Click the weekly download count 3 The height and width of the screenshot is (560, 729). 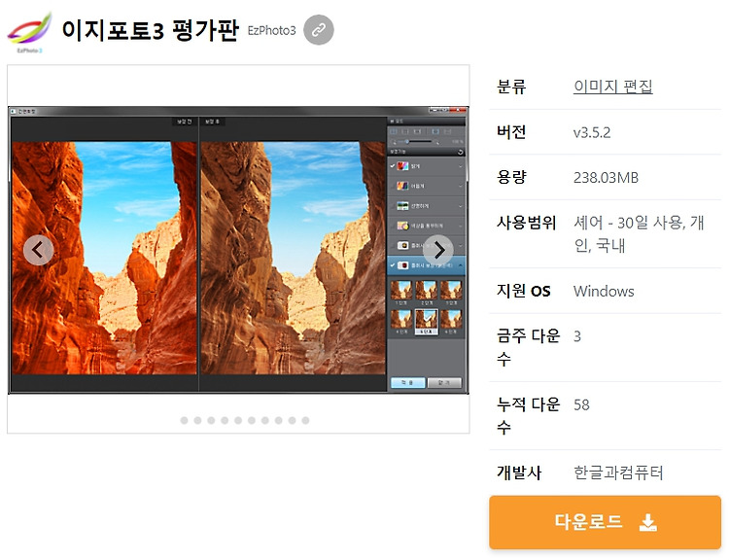pyautogui.click(x=577, y=336)
